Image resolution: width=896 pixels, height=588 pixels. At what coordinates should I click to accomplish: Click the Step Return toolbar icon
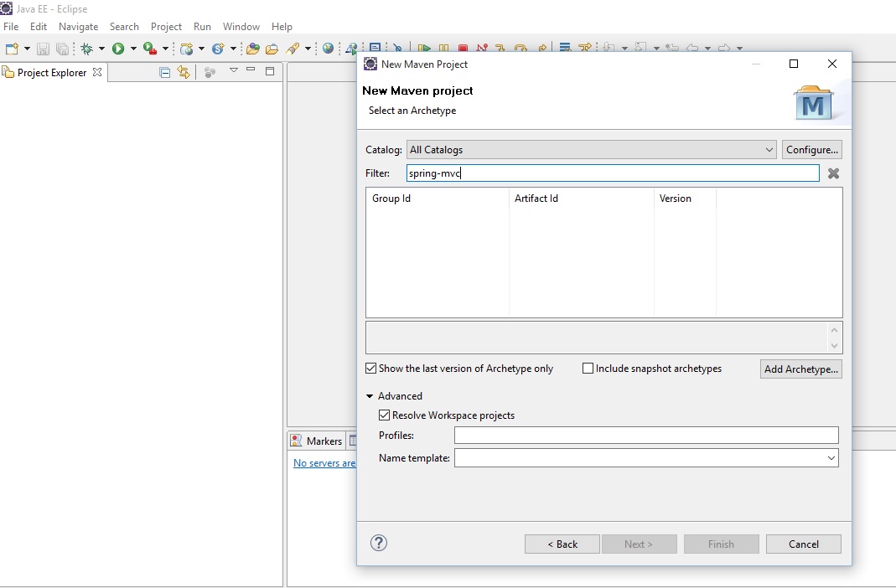pyautogui.click(x=541, y=48)
